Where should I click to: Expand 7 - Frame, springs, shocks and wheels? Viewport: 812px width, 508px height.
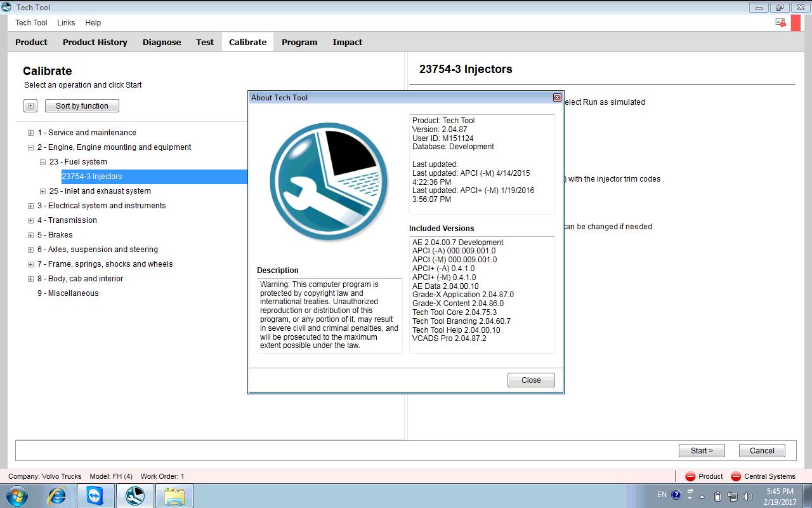pos(30,264)
